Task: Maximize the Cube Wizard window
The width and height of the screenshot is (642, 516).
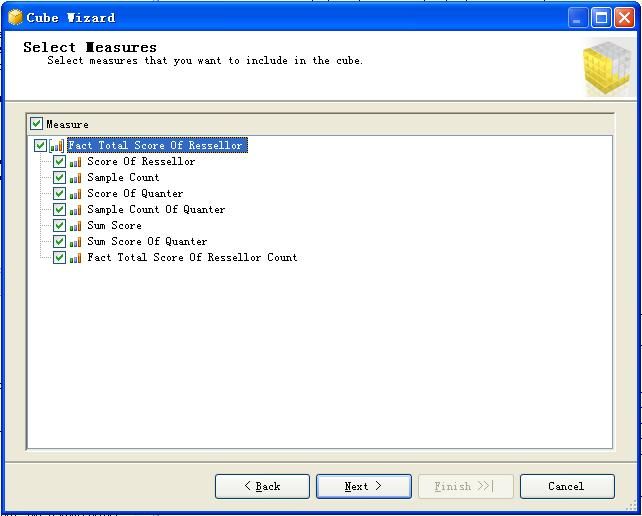Action: tap(601, 18)
